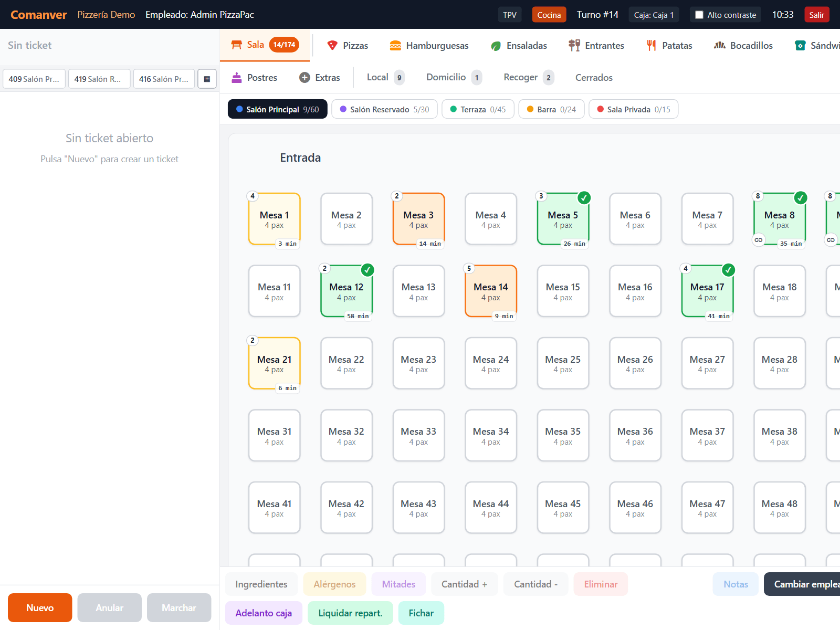
Task: Click the Pizzas slice icon
Action: pyautogui.click(x=332, y=46)
